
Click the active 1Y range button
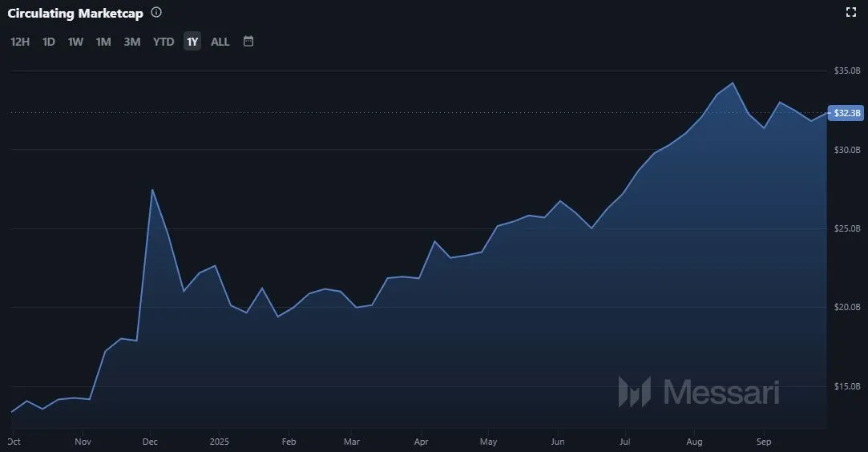click(x=192, y=42)
